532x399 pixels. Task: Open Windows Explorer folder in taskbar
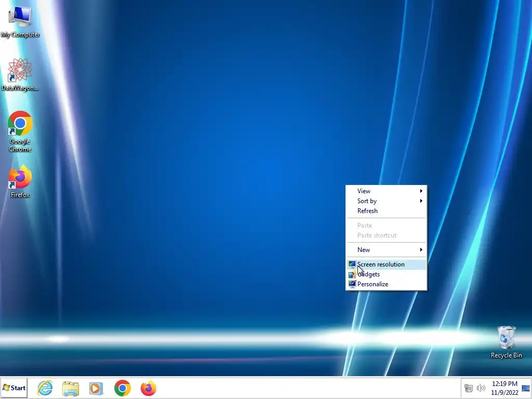pos(71,388)
